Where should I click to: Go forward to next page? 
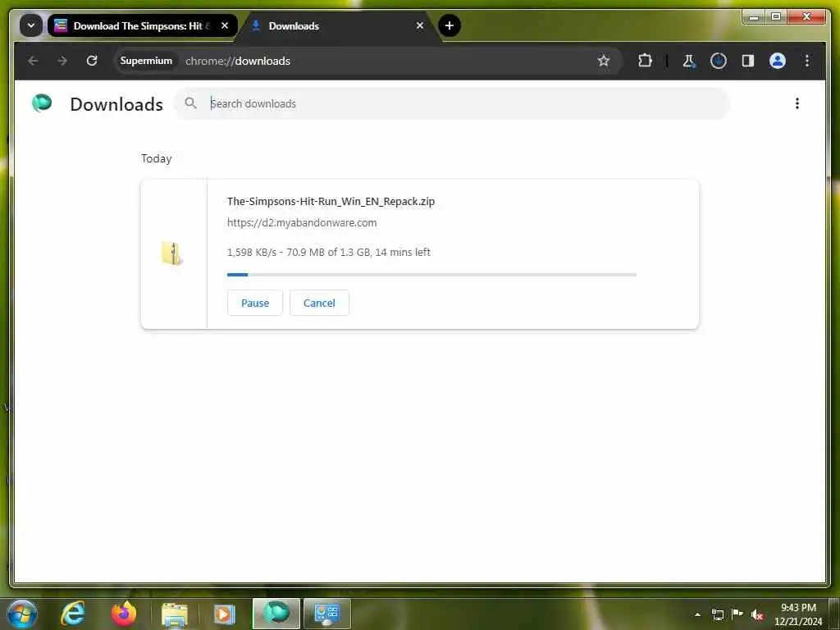click(62, 61)
